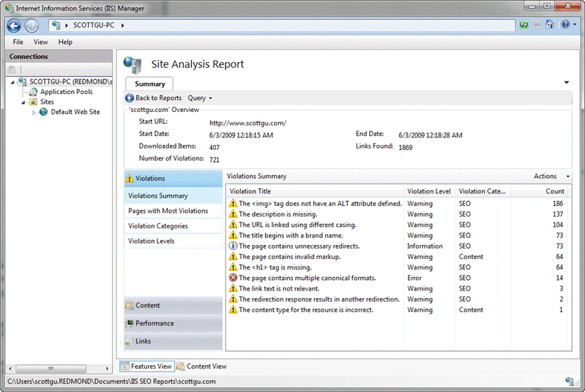Click the Help question mark icon
585x392 pixels.
pos(566,25)
